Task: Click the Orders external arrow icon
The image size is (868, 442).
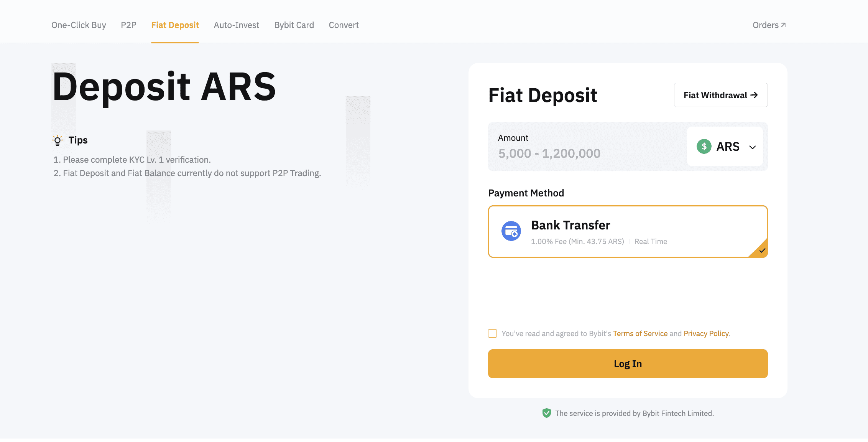Action: pos(783,25)
